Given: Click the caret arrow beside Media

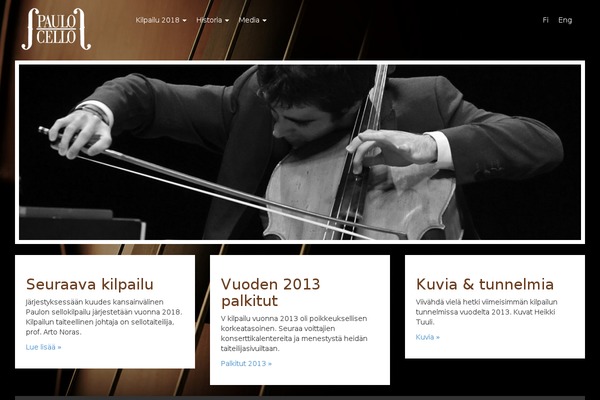Looking at the screenshot, I should click(x=264, y=20).
